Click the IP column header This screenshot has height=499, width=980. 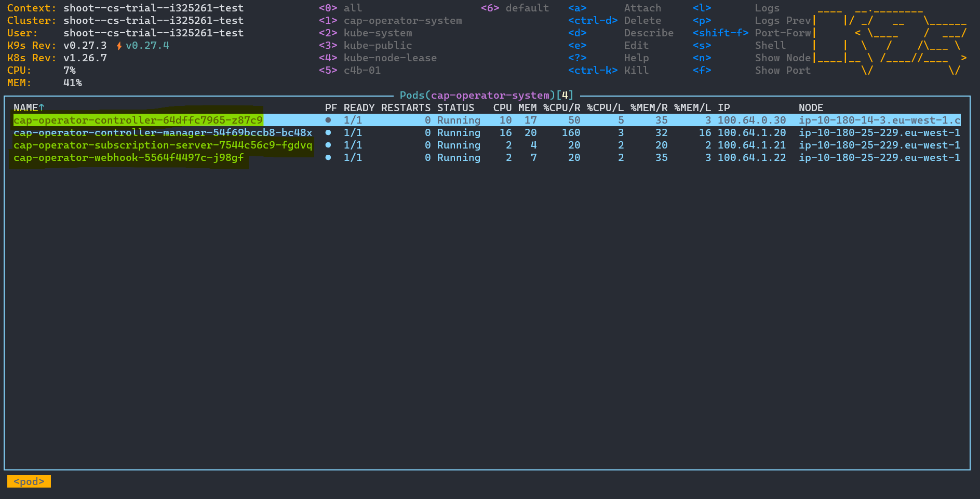click(x=724, y=107)
